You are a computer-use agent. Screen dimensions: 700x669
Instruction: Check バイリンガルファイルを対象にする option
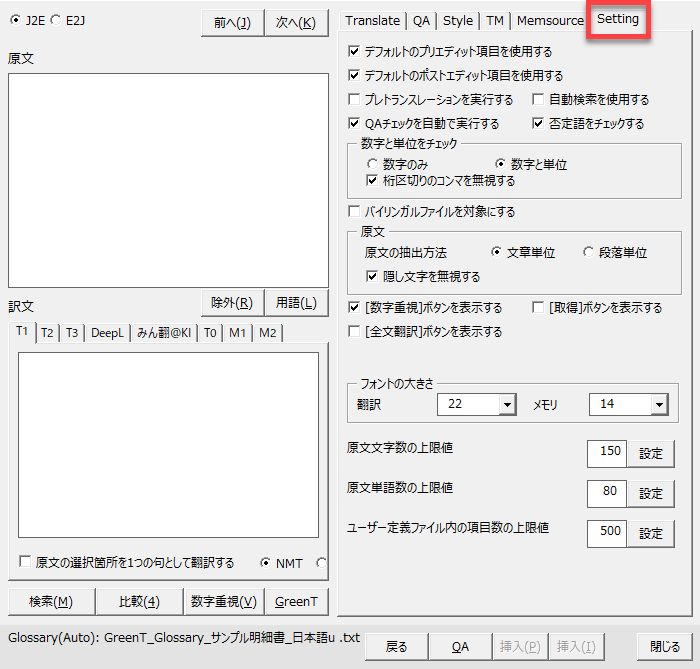pos(355,212)
